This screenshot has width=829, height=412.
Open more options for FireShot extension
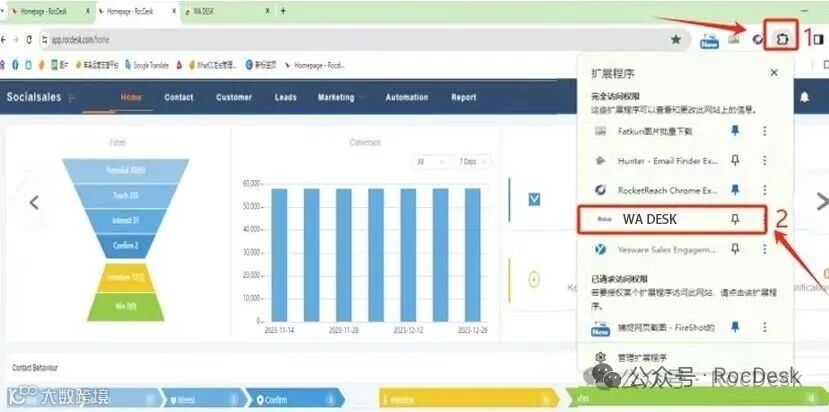764,327
